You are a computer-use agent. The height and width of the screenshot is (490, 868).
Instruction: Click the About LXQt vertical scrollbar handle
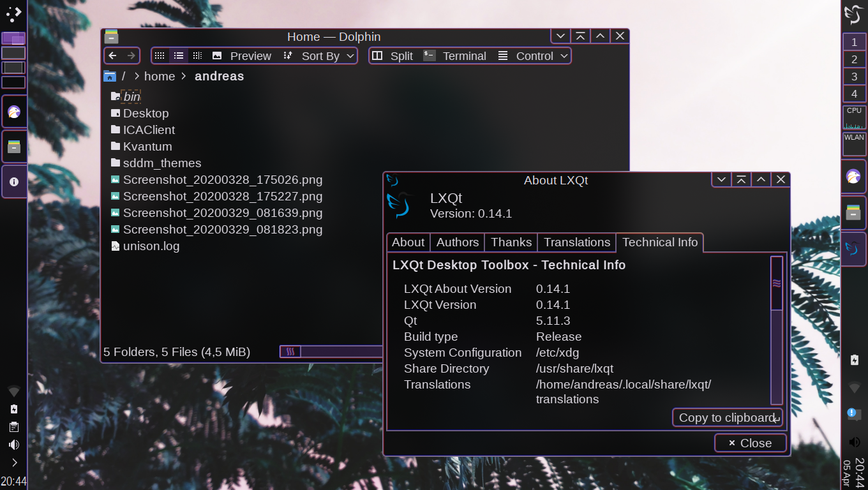tap(777, 283)
